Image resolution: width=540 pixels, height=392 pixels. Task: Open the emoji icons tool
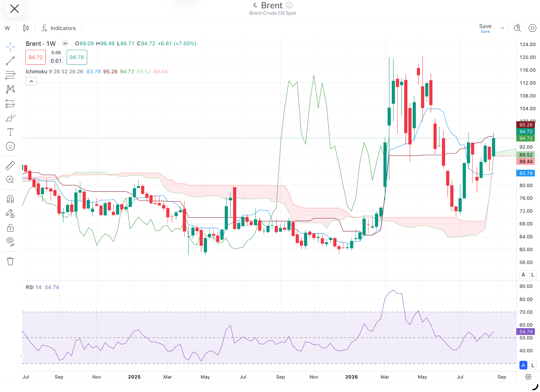point(10,146)
